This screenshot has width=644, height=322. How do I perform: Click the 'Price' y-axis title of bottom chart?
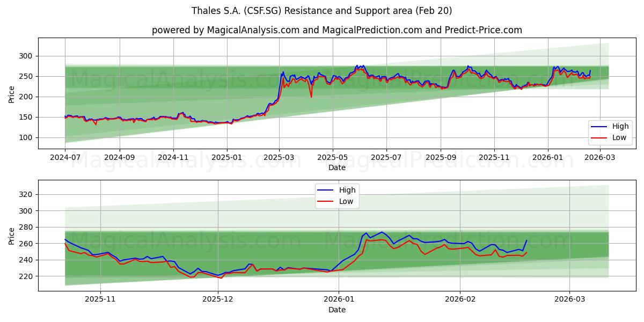coord(12,235)
